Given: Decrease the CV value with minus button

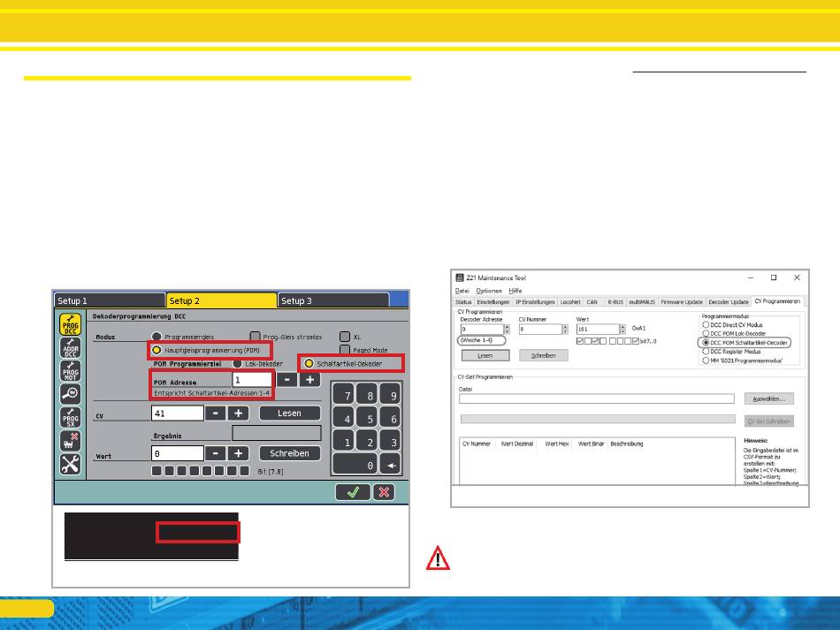Looking at the screenshot, I should click(x=215, y=413).
